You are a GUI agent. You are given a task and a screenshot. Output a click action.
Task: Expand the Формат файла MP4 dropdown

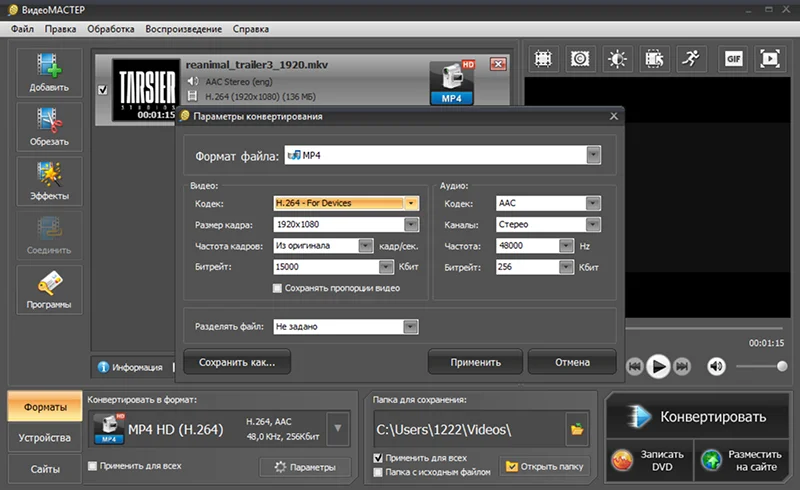pyautogui.click(x=593, y=155)
